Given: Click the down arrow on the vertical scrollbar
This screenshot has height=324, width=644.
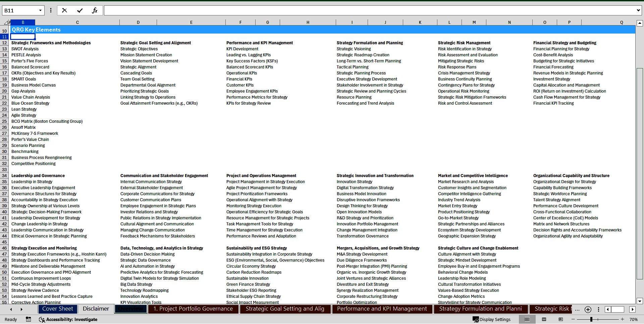Looking at the screenshot, I should click(640, 301).
